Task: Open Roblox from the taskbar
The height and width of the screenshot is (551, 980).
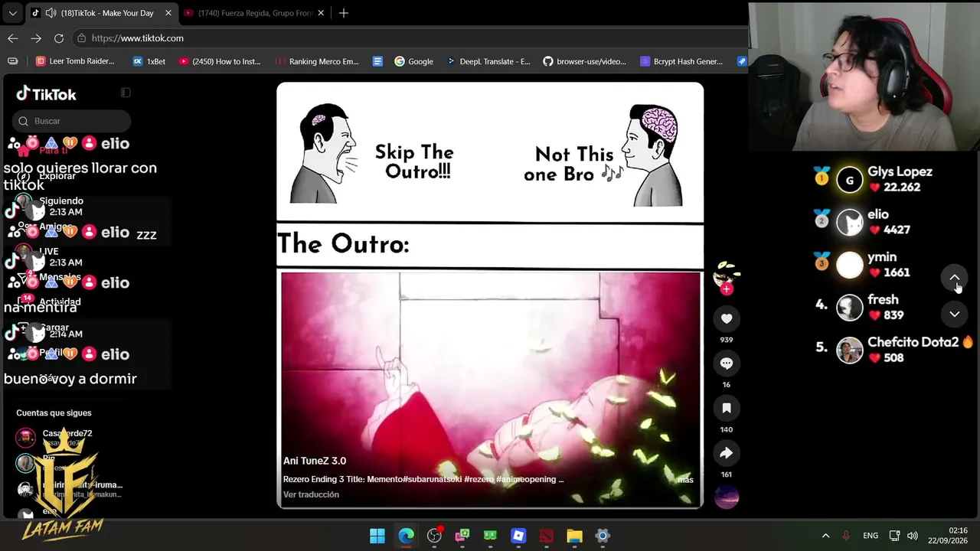Action: pos(518,536)
